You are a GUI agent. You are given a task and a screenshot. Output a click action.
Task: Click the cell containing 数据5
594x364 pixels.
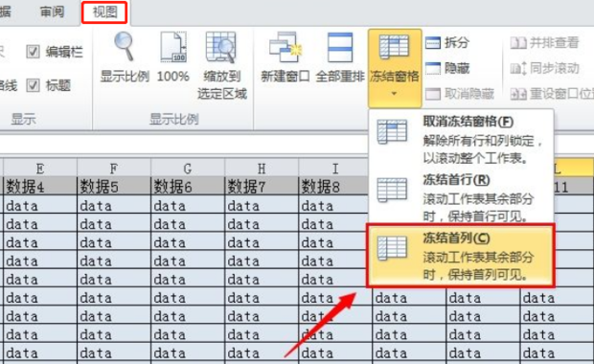click(114, 186)
